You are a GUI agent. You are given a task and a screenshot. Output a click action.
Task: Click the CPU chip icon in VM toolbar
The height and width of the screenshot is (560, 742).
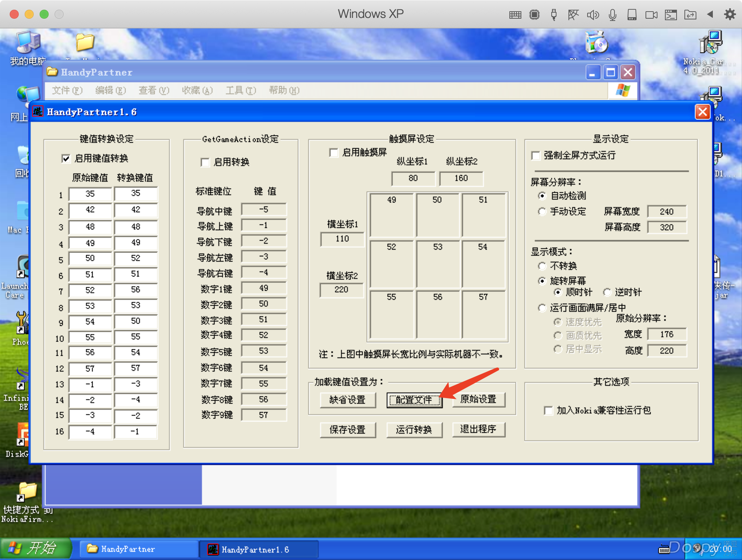534,15
